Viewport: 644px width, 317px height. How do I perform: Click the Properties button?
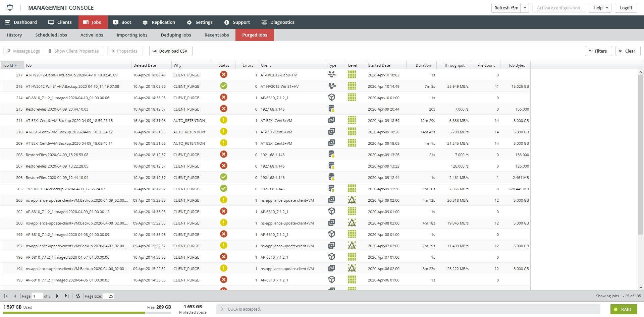pos(125,51)
